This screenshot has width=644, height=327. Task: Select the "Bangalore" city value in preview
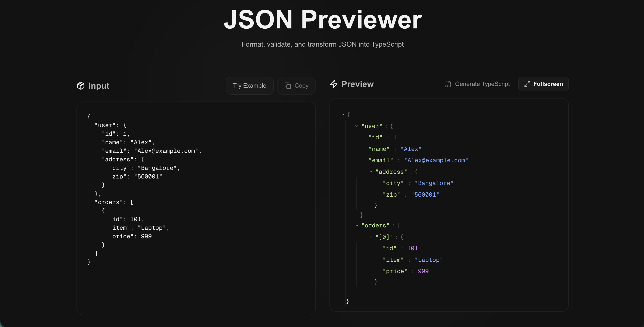point(434,183)
